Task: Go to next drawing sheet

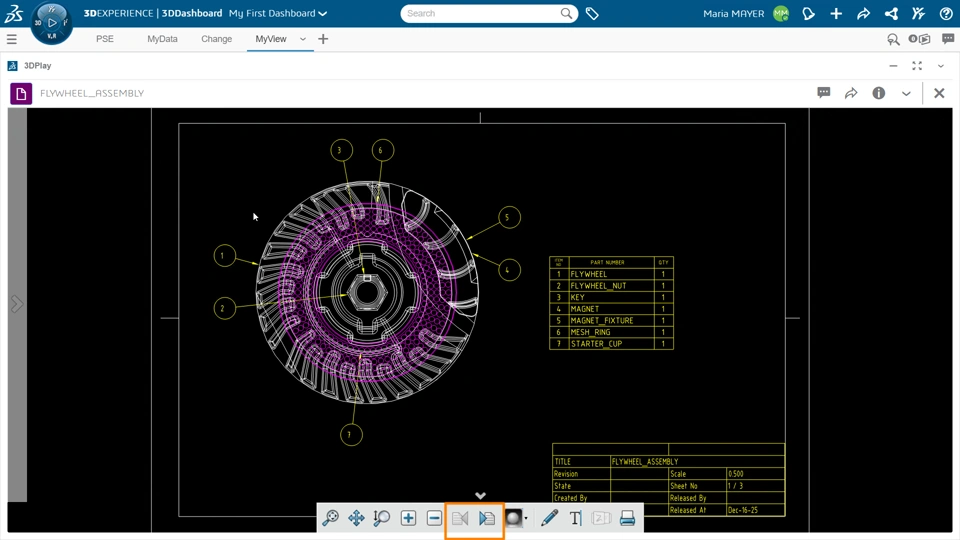Action: coord(487,519)
